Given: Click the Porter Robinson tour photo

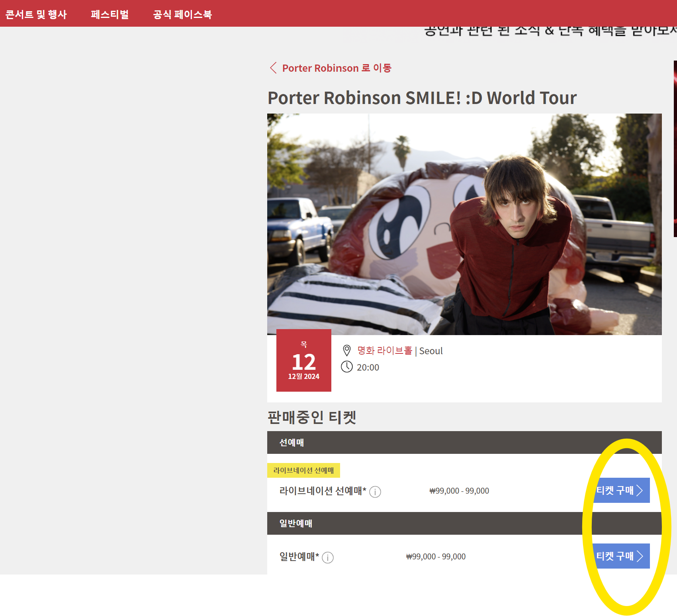Looking at the screenshot, I should coord(464,224).
